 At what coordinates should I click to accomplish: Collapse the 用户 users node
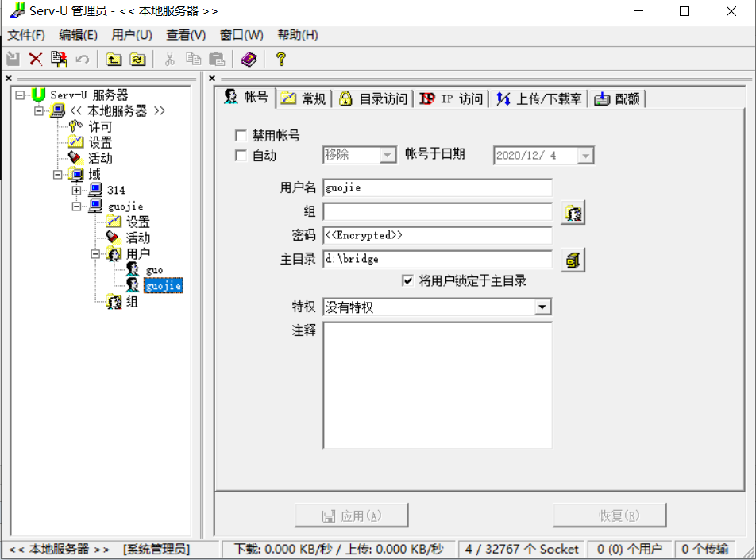pyautogui.click(x=95, y=253)
